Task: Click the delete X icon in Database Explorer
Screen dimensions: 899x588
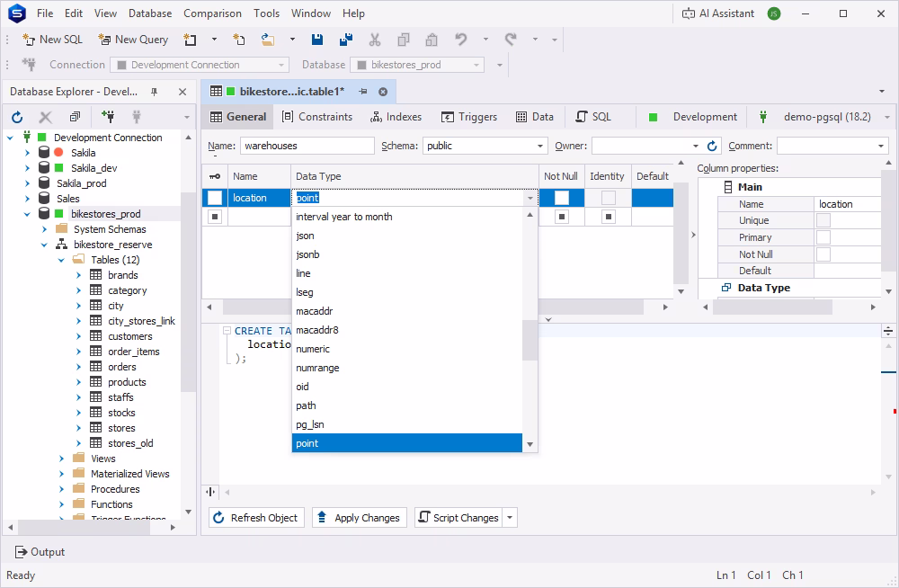Action: [45, 117]
